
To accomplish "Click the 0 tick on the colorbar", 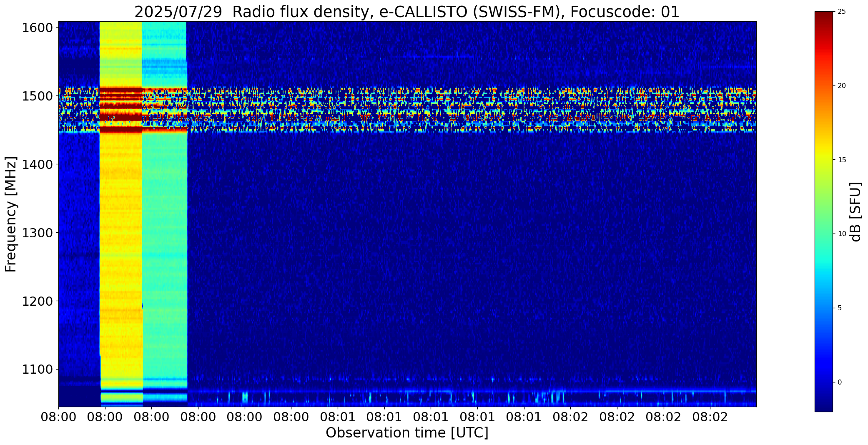I will point(840,382).
